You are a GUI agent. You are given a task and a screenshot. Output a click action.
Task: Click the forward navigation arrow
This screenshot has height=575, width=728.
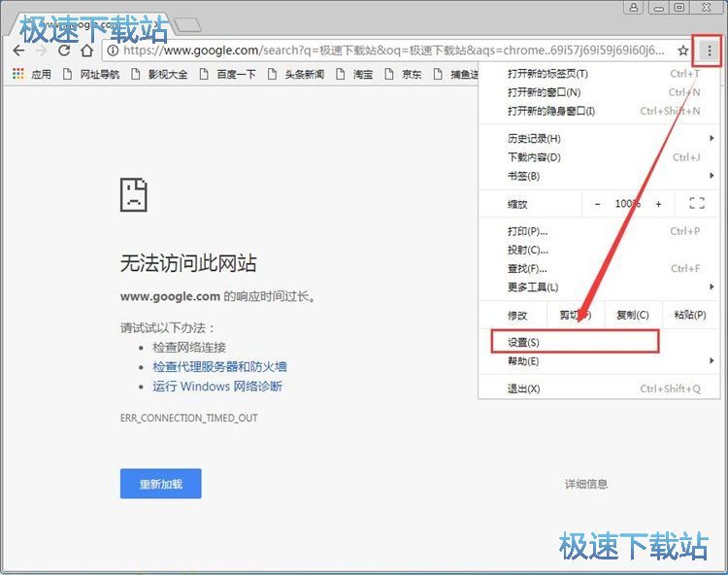[x=42, y=51]
